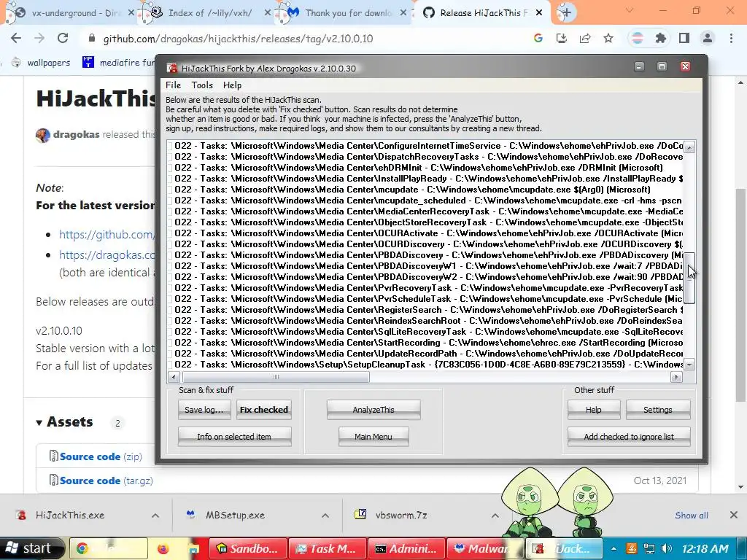
Task: Open the Help menu in HiJackThis
Action: tap(232, 85)
